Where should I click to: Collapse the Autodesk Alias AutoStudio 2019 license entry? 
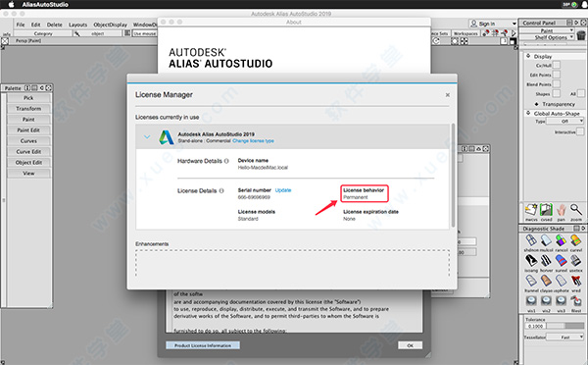pyautogui.click(x=147, y=137)
